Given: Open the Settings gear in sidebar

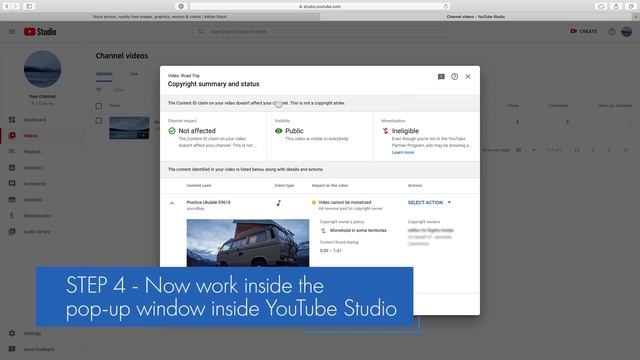Looking at the screenshot, I should click(12, 333).
